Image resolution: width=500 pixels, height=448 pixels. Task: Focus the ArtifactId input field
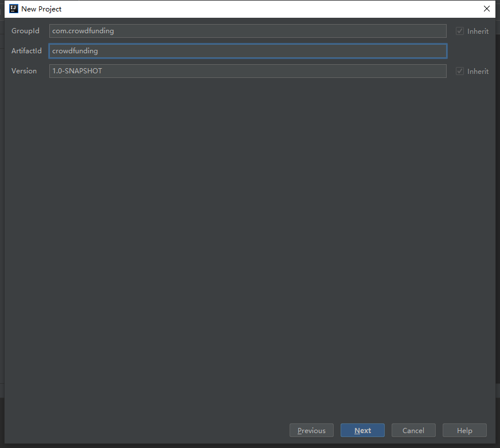pos(248,51)
